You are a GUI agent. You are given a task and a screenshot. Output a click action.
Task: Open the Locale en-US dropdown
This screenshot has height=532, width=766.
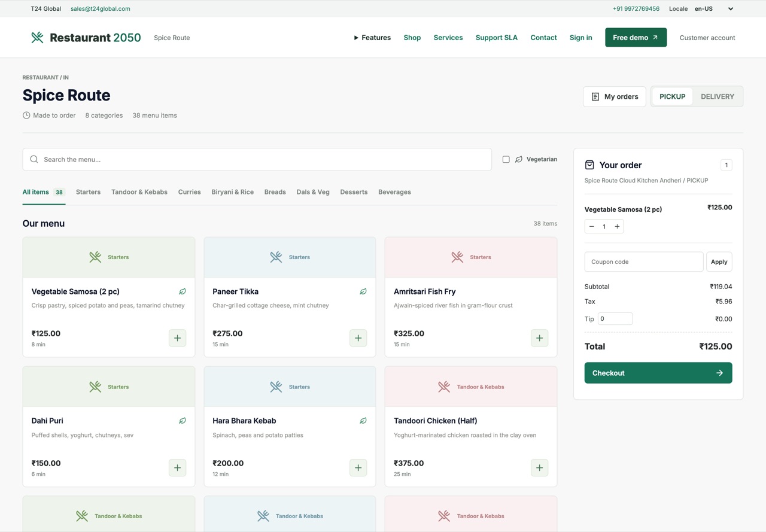[x=714, y=9]
